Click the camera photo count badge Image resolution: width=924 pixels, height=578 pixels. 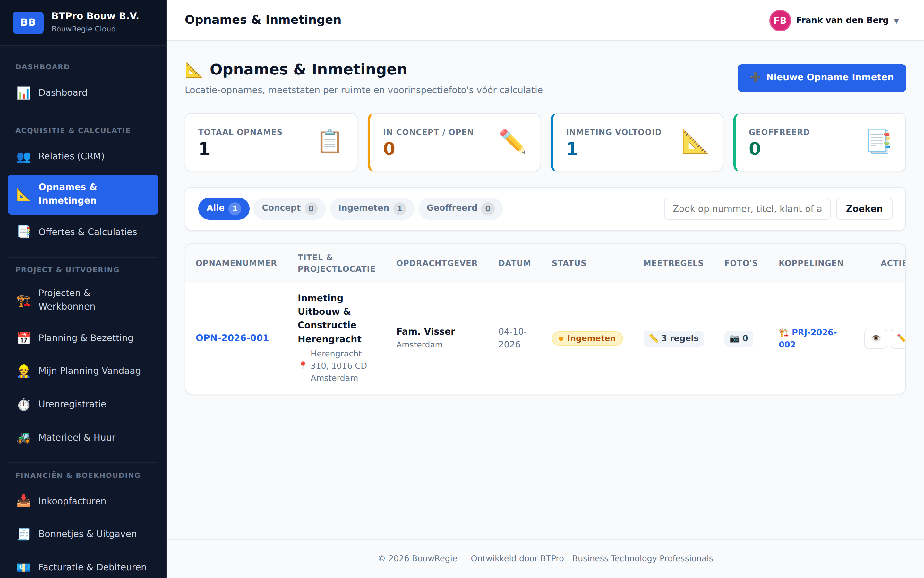coord(739,338)
